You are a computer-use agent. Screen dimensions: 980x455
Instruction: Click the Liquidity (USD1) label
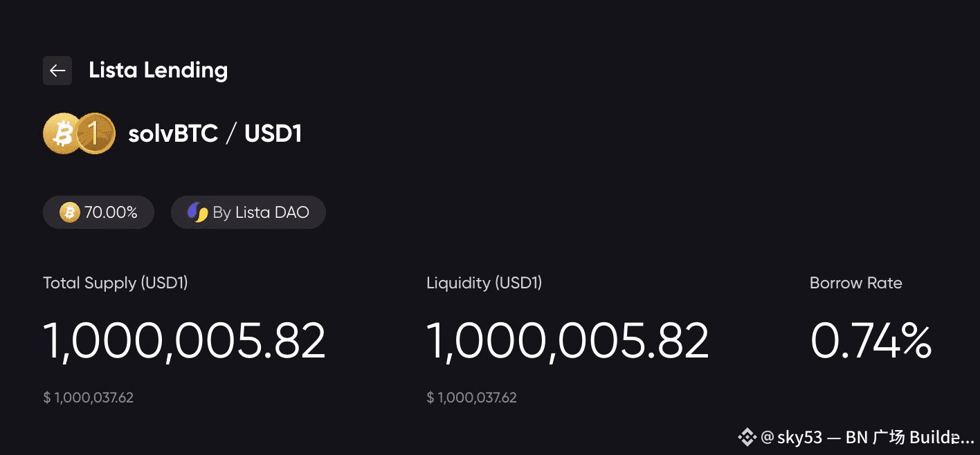[x=484, y=283]
